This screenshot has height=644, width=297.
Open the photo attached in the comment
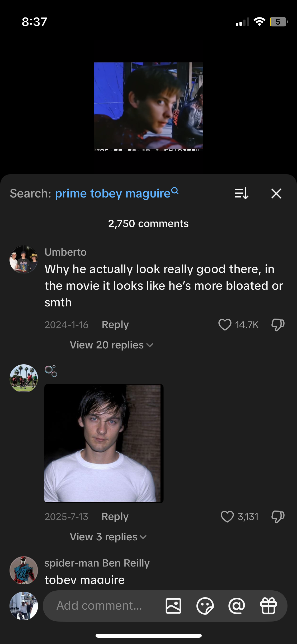coord(104,443)
